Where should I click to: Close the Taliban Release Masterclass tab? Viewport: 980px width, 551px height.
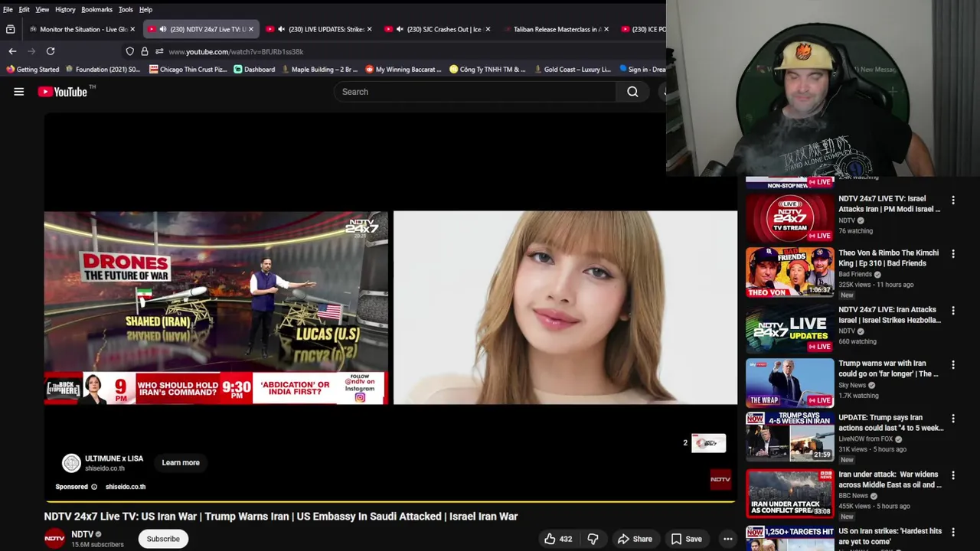pyautogui.click(x=606, y=29)
